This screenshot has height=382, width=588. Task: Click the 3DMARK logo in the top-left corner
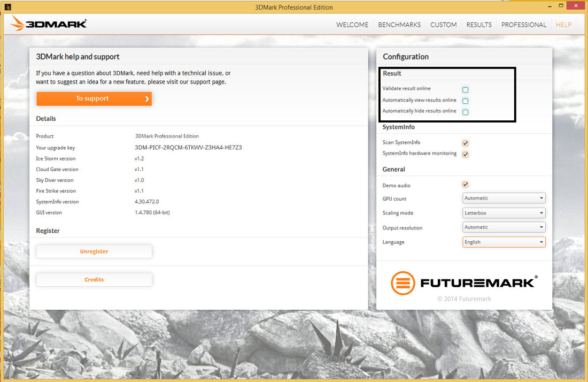pyautogui.click(x=48, y=24)
